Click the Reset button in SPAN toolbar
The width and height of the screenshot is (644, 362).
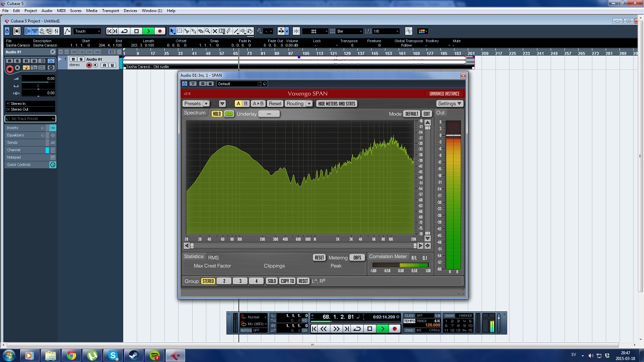(275, 104)
